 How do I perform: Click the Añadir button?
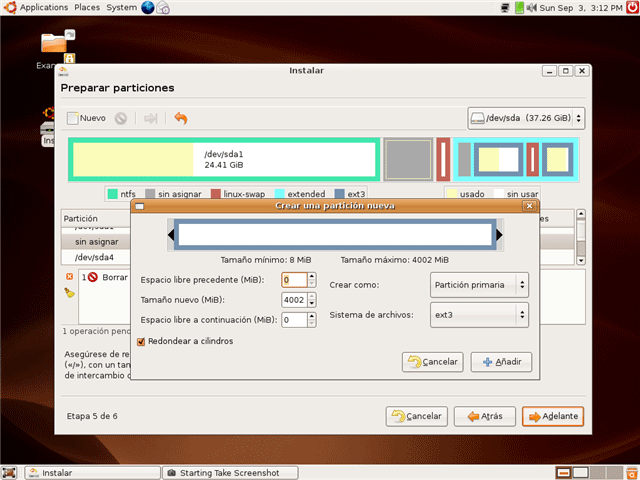pos(501,362)
